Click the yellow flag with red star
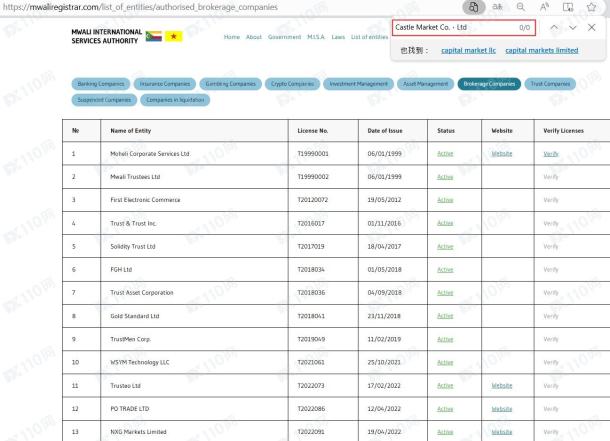This screenshot has height=441, width=610. 174,36
